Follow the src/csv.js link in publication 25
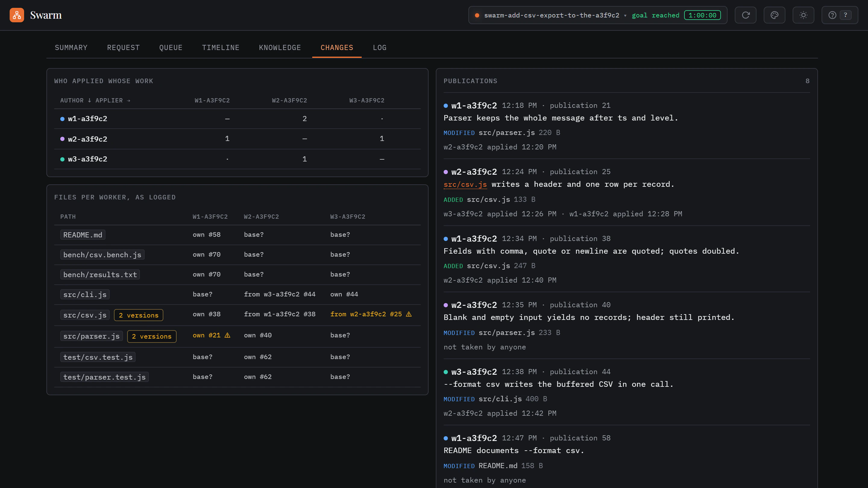Screen dimensions: 868x488 [465, 185]
